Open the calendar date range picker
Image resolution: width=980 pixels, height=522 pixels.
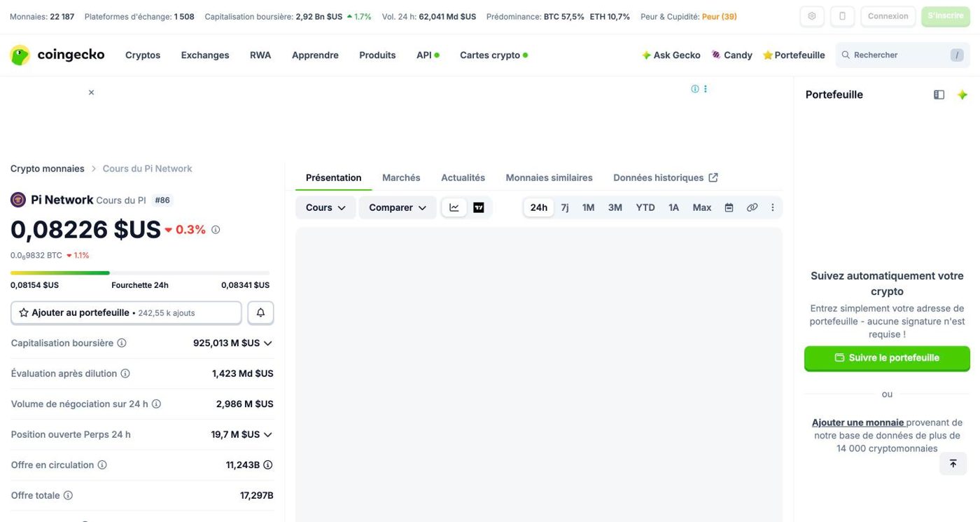coord(729,207)
